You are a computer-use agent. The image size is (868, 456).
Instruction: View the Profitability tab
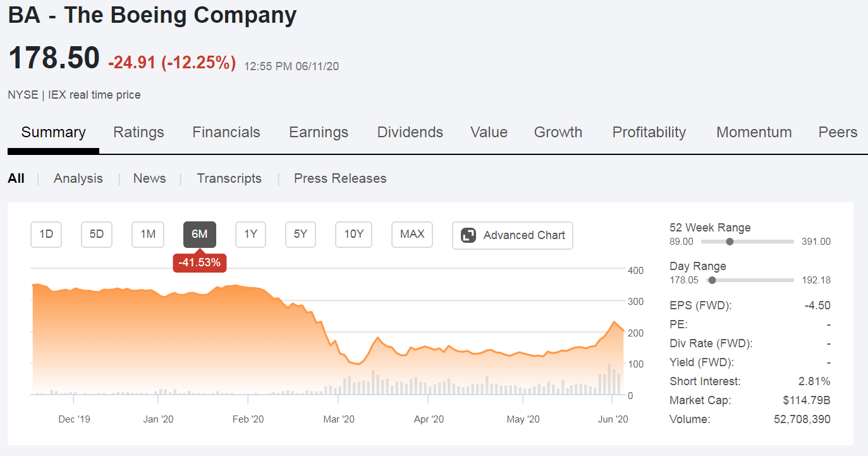(x=649, y=132)
